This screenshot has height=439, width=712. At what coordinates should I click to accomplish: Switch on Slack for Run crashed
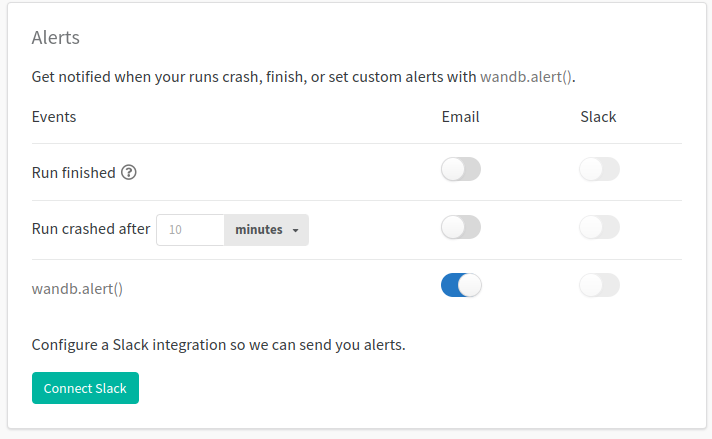[x=599, y=228]
